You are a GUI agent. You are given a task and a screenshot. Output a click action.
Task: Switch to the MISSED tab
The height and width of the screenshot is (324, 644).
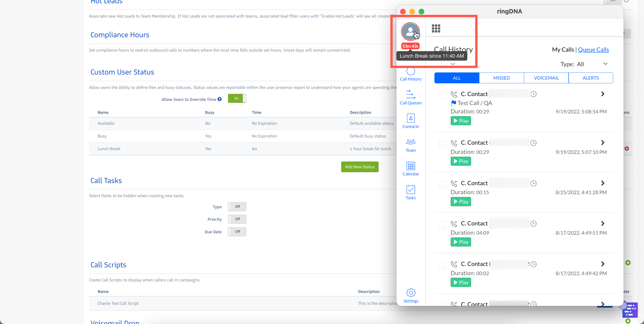pos(501,78)
